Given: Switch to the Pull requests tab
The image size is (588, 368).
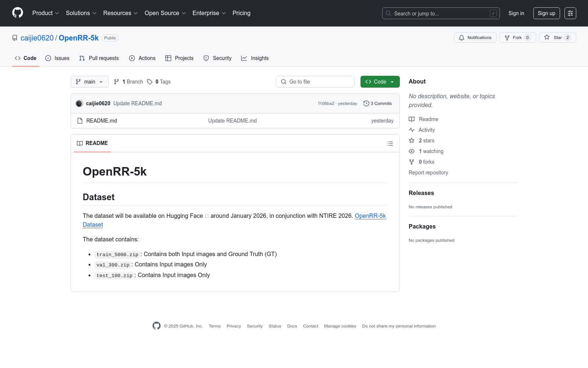Looking at the screenshot, I should coord(99,58).
